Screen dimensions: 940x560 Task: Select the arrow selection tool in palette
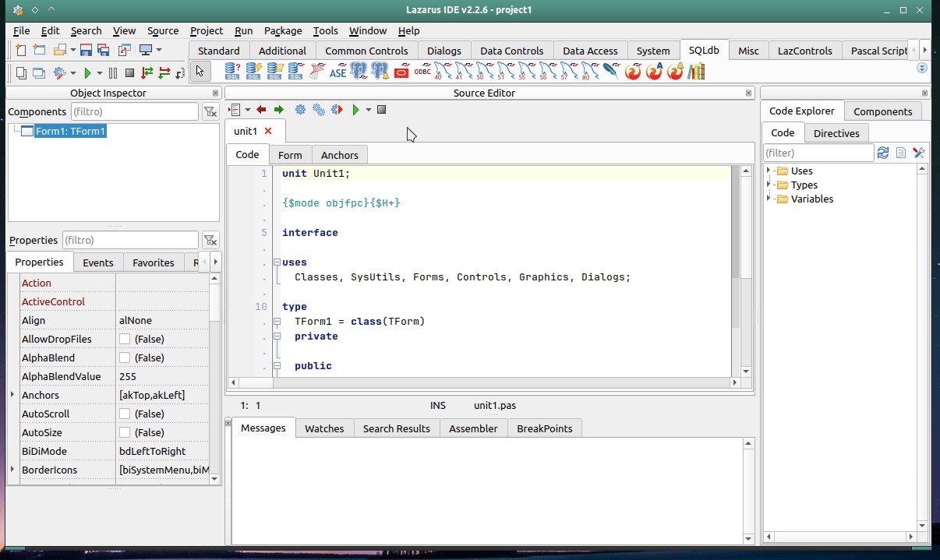pos(200,72)
